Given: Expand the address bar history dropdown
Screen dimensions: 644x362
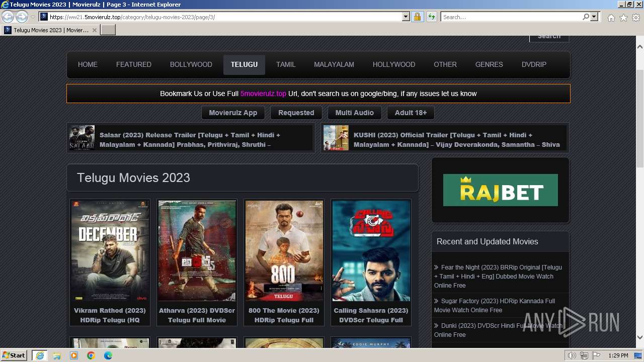Looking at the screenshot, I should coord(406,17).
